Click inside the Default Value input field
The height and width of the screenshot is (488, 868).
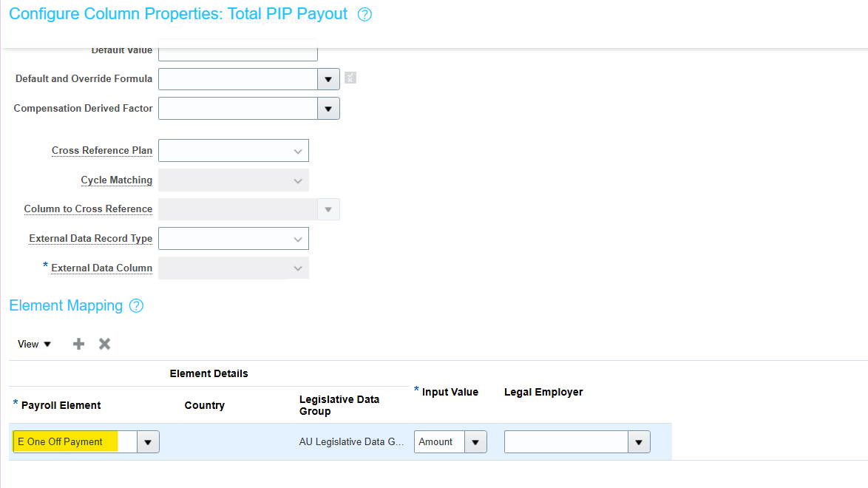(237, 50)
